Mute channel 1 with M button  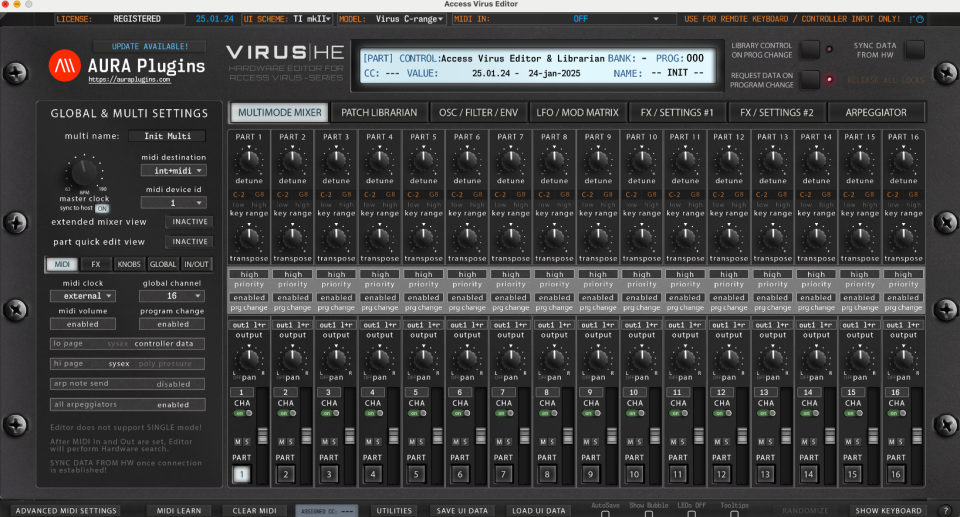click(238, 442)
